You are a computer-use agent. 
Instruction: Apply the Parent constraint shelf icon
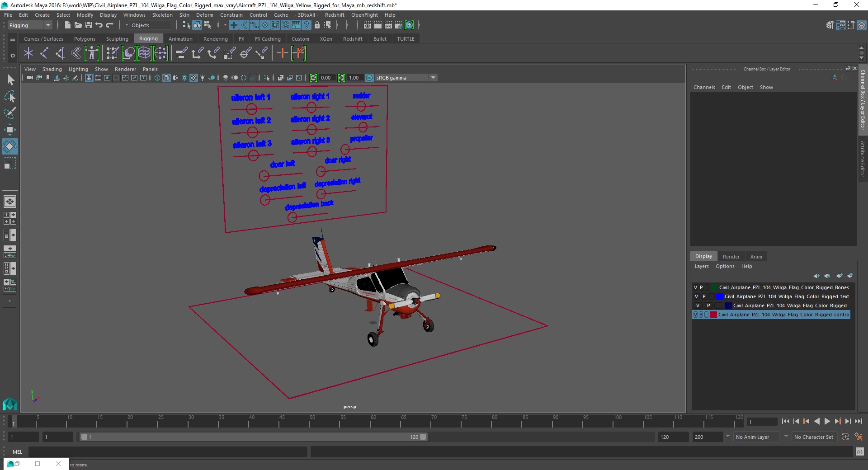181,53
